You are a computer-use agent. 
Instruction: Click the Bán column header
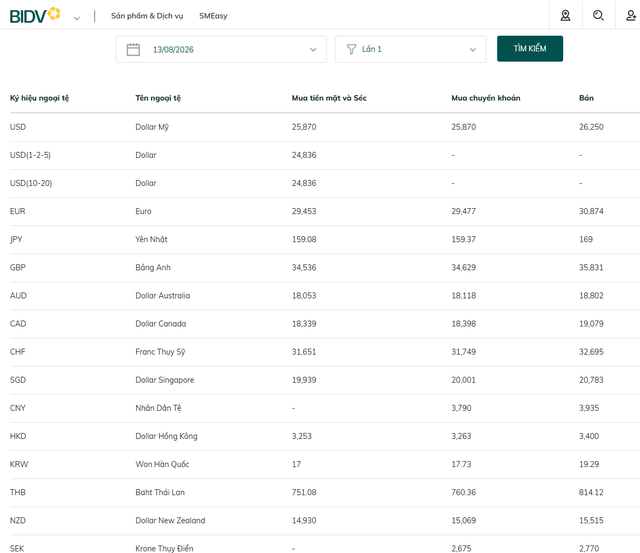(586, 98)
